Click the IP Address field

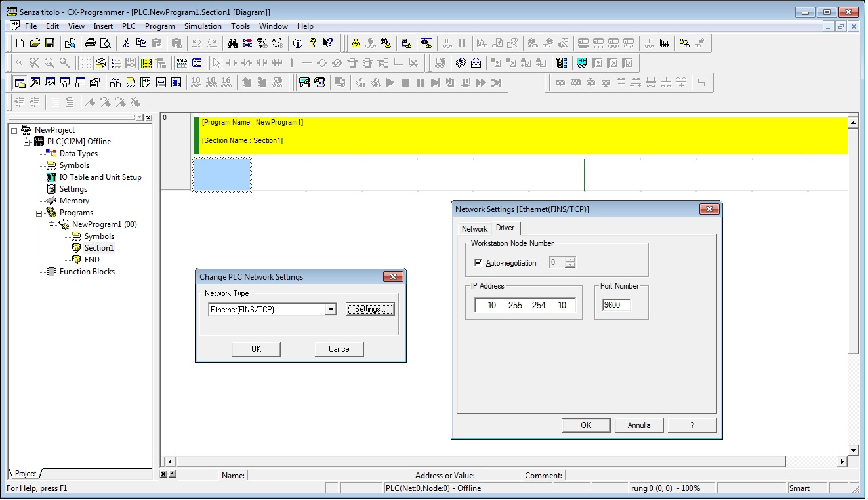tap(526, 305)
